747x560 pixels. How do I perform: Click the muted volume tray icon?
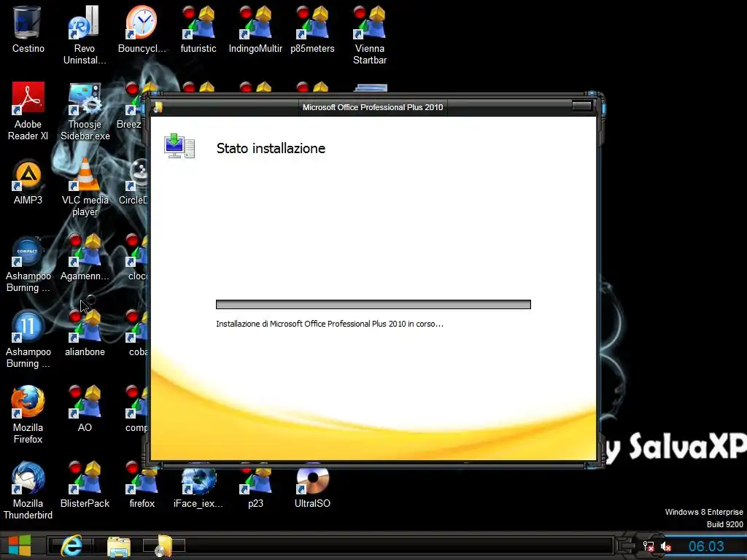pyautogui.click(x=666, y=546)
